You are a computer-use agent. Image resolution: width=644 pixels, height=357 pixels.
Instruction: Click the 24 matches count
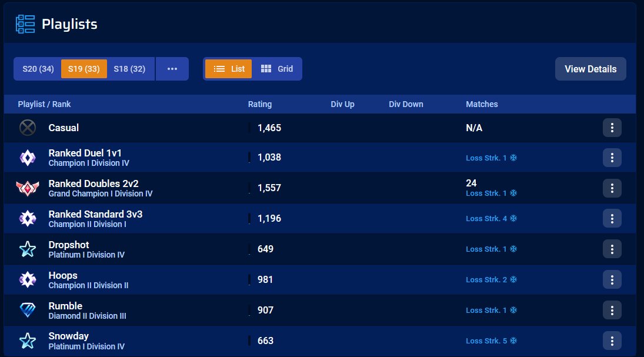(x=471, y=183)
